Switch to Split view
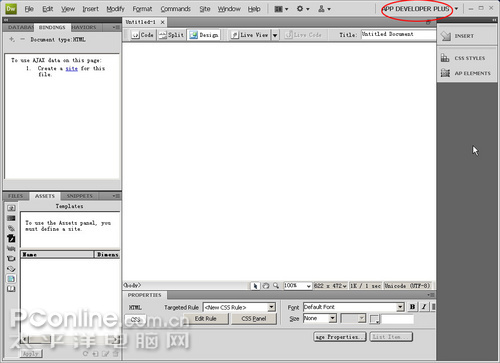This screenshot has height=363, width=500. [x=171, y=35]
